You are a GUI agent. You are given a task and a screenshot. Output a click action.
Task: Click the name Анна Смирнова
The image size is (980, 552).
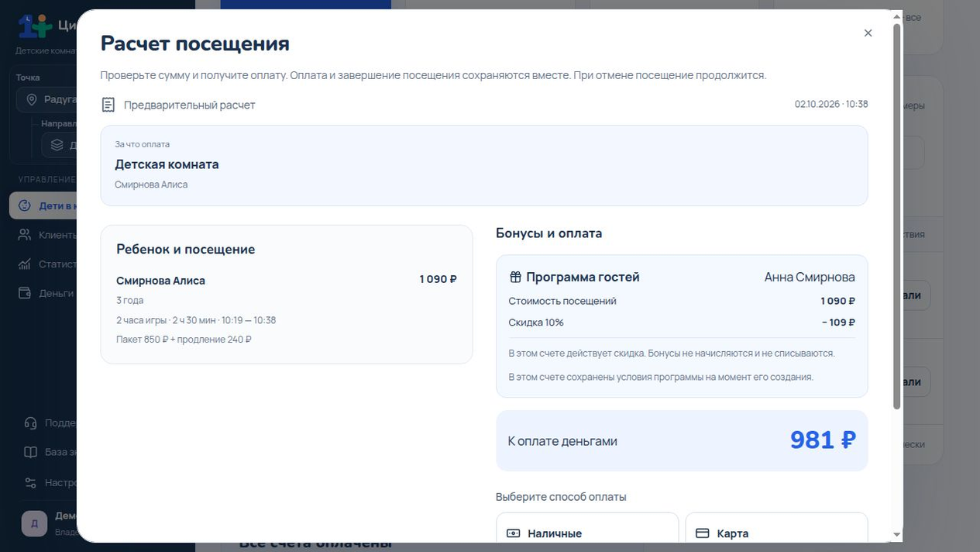click(810, 277)
